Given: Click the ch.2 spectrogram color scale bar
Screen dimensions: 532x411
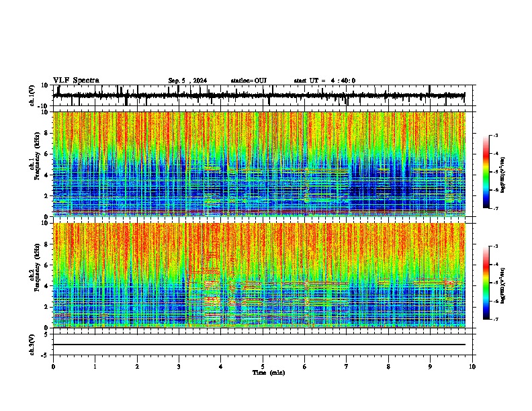Looking at the screenshot, I should pos(486,283).
